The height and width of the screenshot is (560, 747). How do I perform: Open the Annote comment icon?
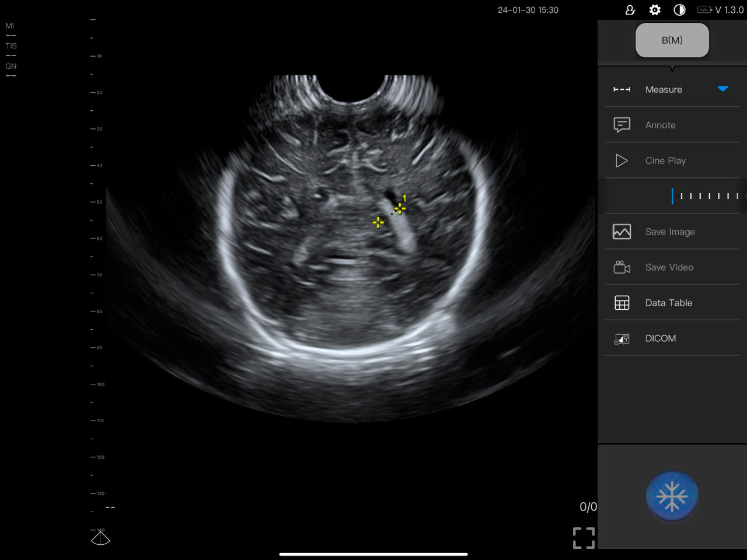pos(622,125)
